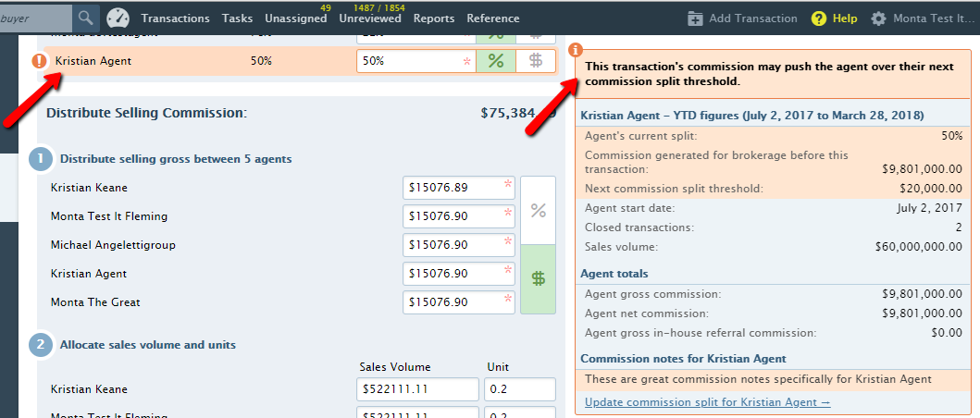Edit Kristian Keane unit field
The width and height of the screenshot is (980, 418).
(x=519, y=389)
